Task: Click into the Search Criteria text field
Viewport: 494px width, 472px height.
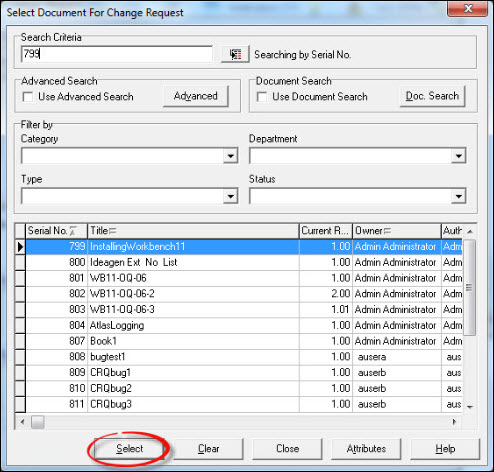Action: point(117,54)
